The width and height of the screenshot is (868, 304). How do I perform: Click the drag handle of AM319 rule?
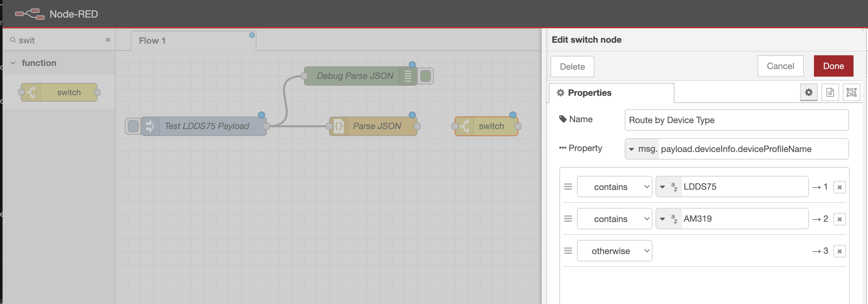coord(568,219)
